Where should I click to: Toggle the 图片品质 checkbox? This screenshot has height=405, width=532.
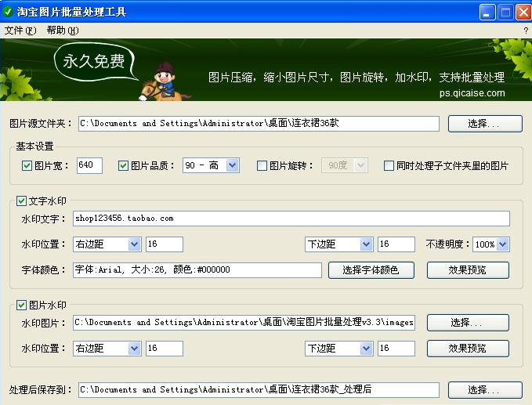(123, 166)
